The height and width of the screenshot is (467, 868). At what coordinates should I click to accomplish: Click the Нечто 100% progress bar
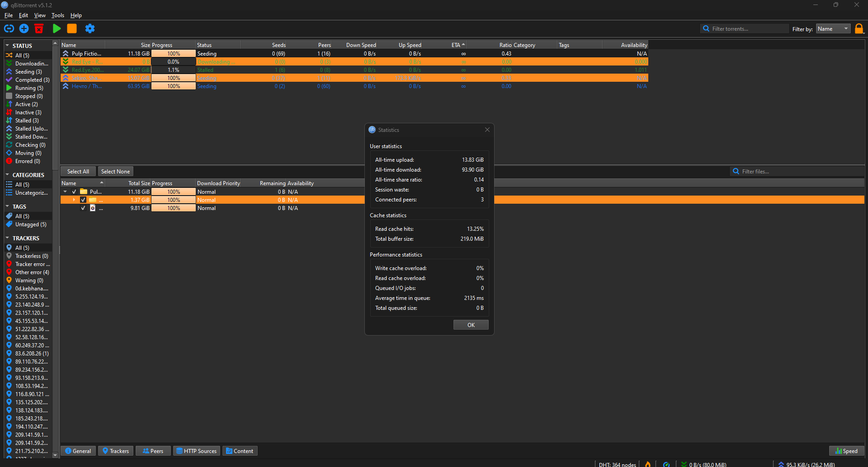click(174, 86)
